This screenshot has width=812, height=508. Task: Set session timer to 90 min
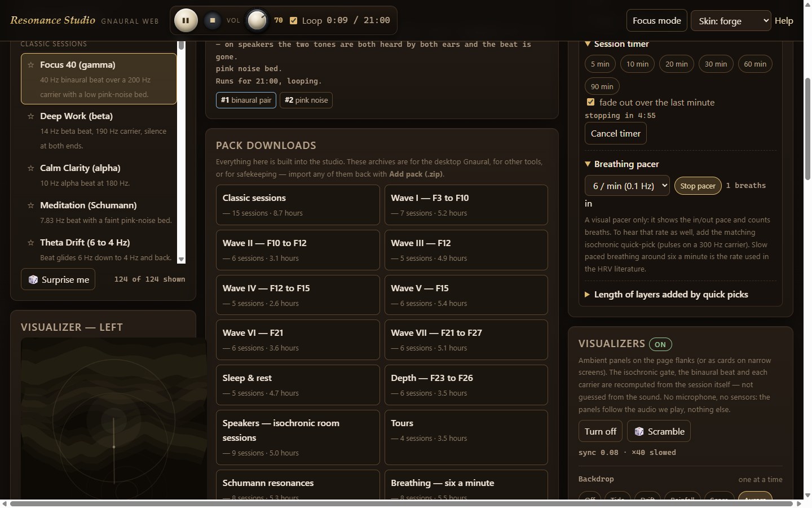[602, 86]
